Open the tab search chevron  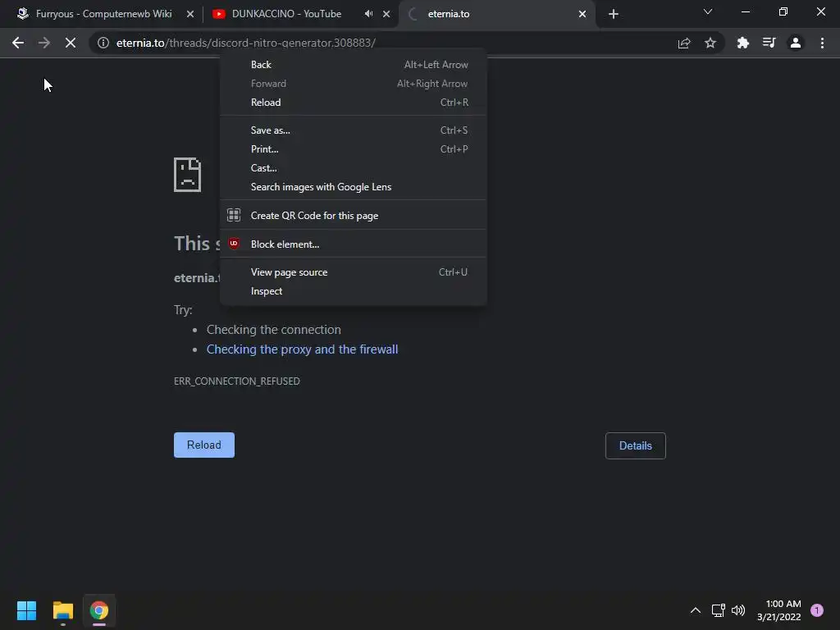pos(708,11)
